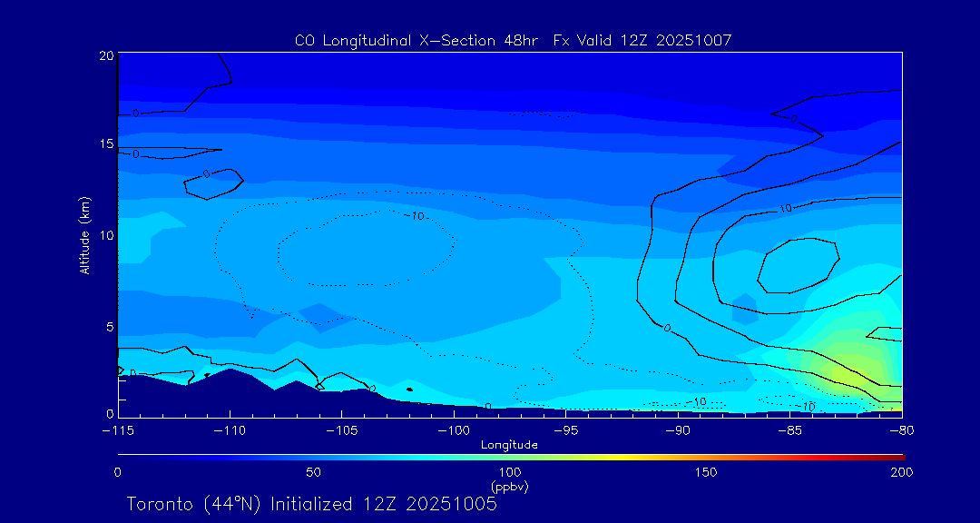Viewport: 980px width, 523px height.
Task: Click the 50 label under the colorbar
Action: point(313,472)
